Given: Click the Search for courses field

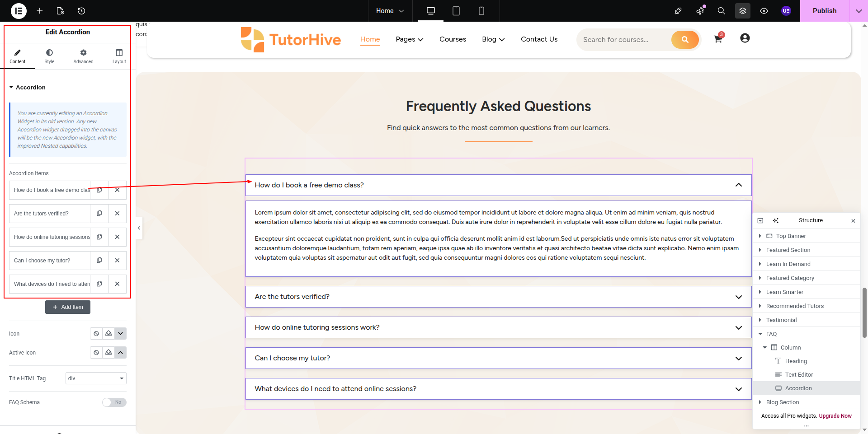Looking at the screenshot, I should pos(624,40).
